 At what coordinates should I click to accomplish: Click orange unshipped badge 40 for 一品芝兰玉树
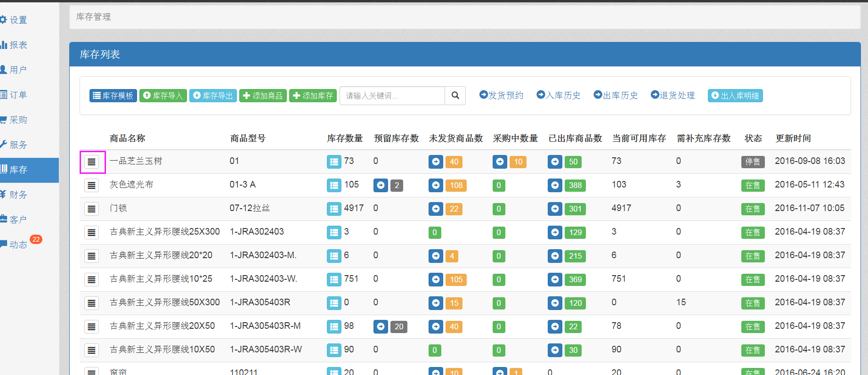pyautogui.click(x=454, y=162)
